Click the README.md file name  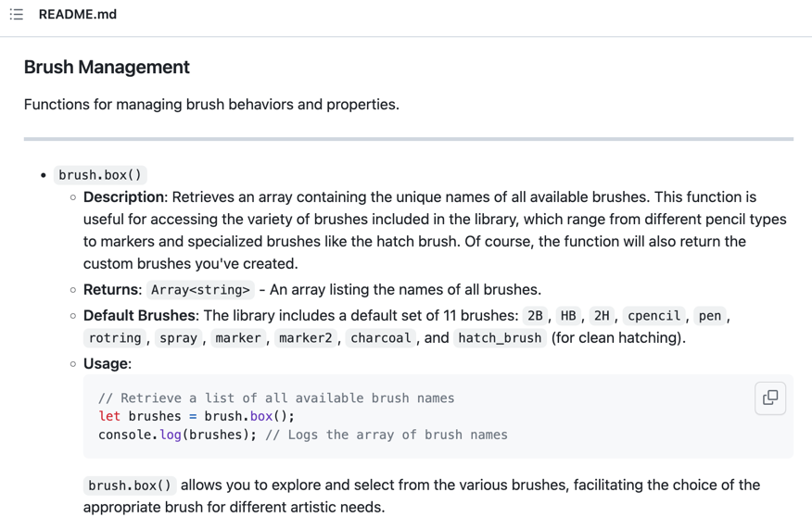[78, 15]
